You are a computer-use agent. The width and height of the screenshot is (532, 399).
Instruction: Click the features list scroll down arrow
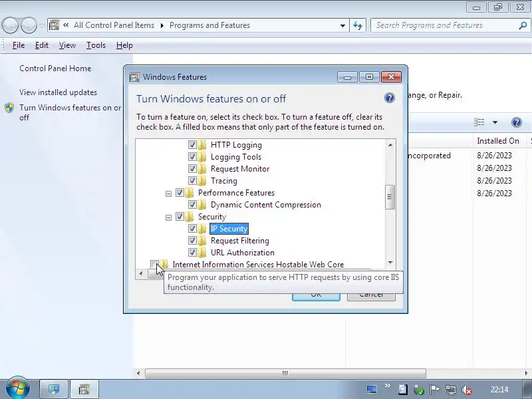click(x=390, y=263)
